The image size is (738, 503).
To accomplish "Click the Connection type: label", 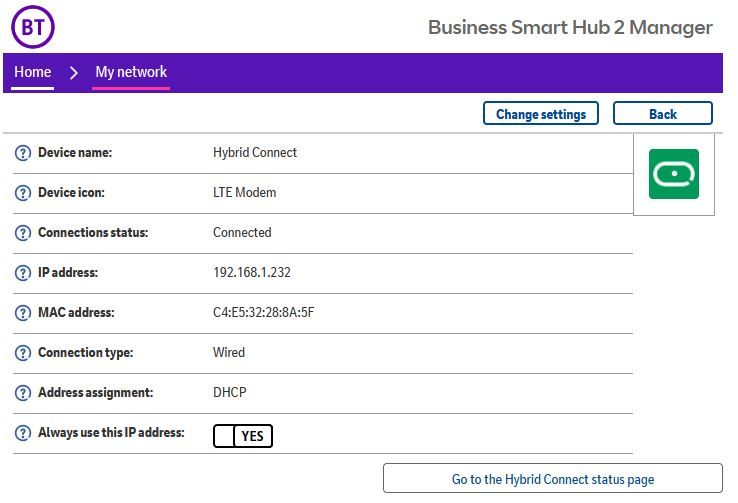I will click(x=85, y=352).
